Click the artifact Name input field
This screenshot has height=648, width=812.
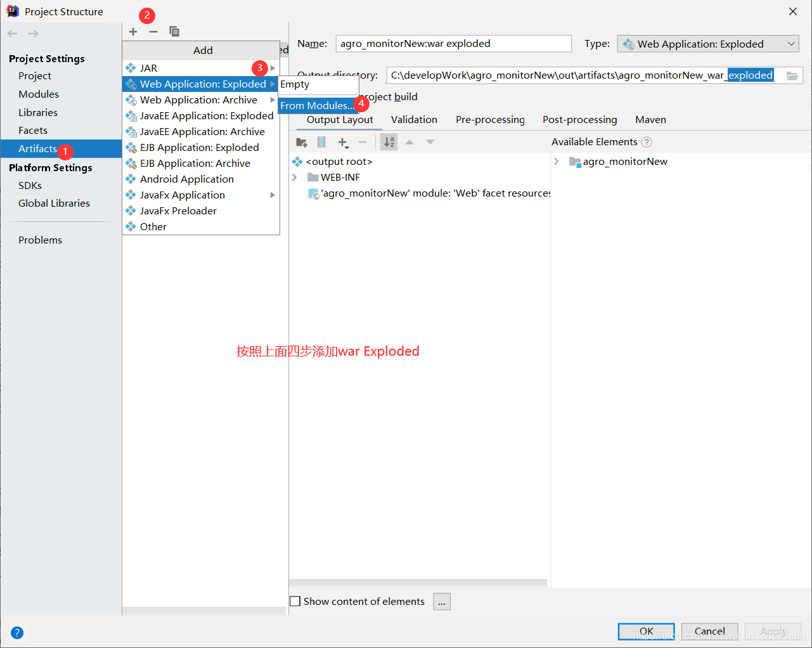pyautogui.click(x=453, y=44)
